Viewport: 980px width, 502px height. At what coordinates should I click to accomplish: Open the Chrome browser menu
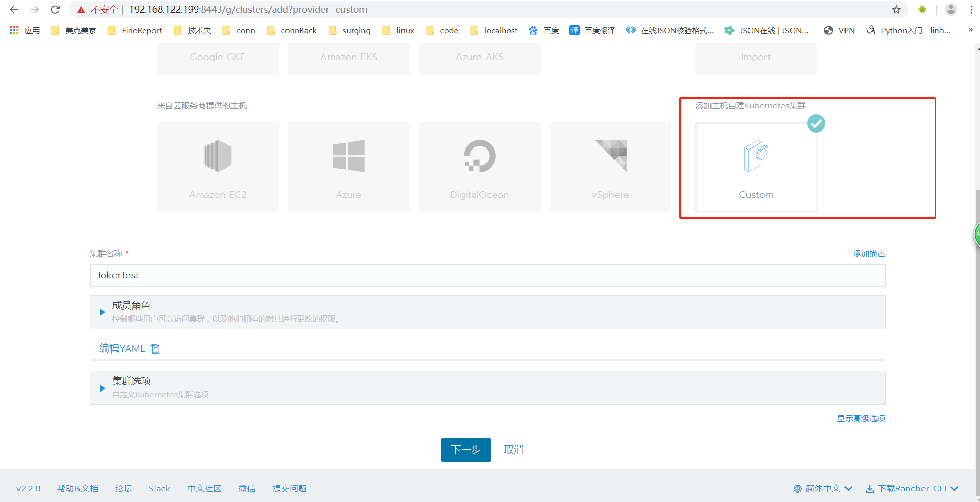971,9
